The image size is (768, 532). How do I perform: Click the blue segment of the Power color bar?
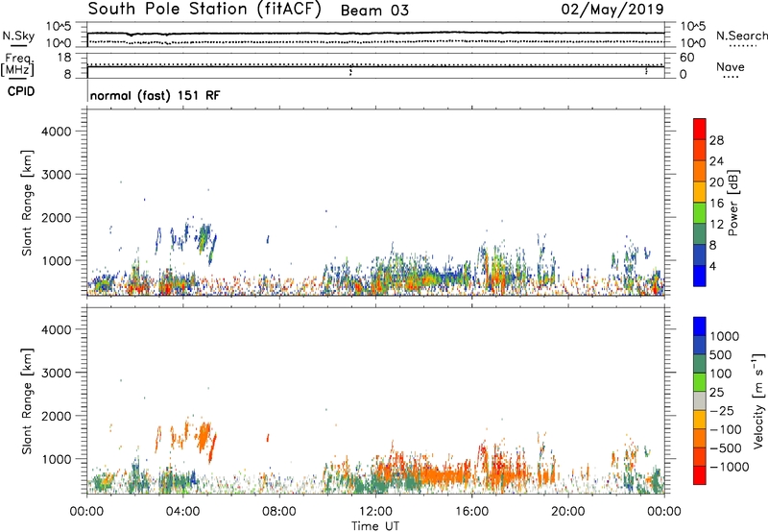(700, 276)
